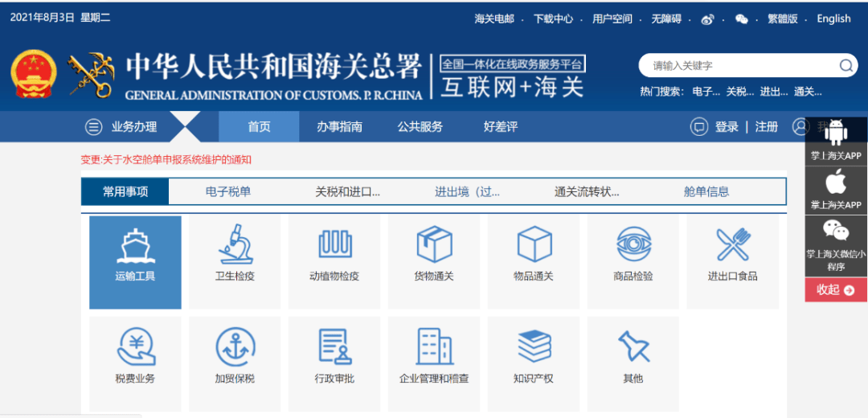This screenshot has height=418, width=868.
Task: Open the 商品检验 eye icon
Action: [634, 244]
